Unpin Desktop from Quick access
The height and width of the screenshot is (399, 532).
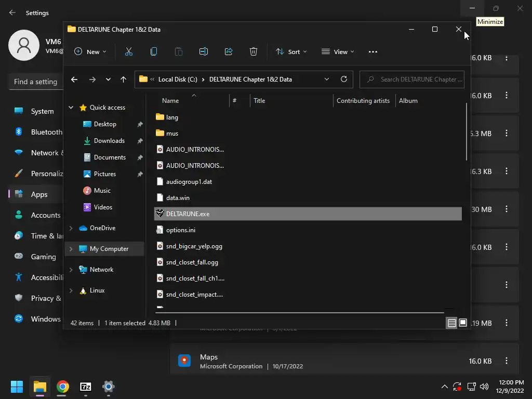(x=140, y=124)
